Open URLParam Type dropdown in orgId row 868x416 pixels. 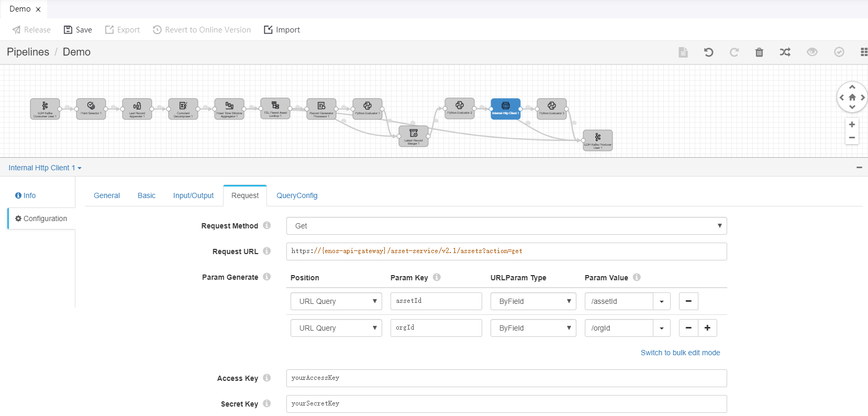coord(533,328)
